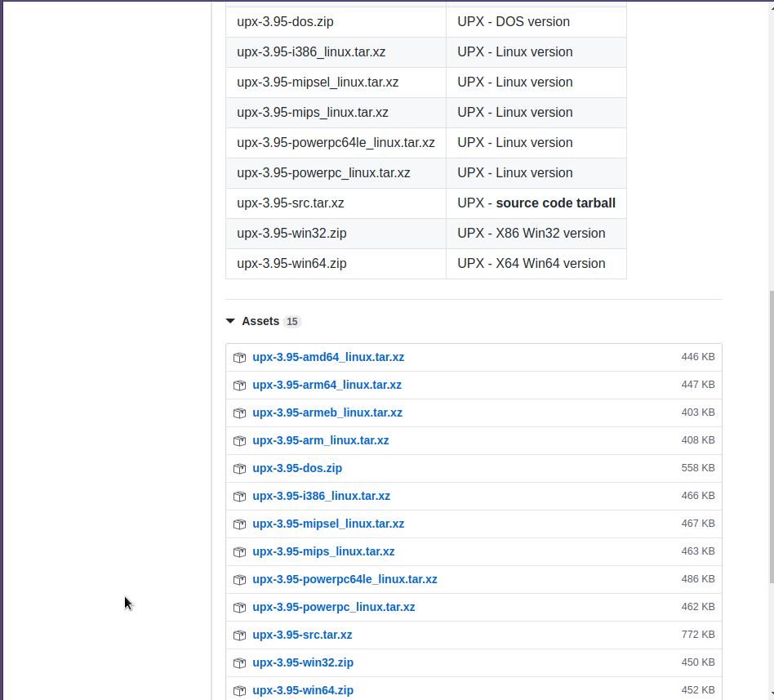Screen dimensions: 774x700
Task: Click package icon beside upx-3.95-win32.zip
Action: click(239, 662)
